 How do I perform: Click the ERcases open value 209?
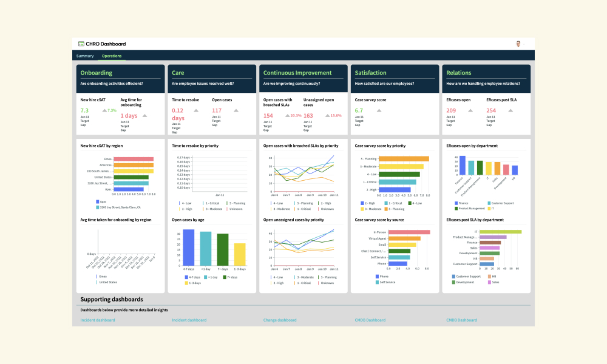point(451,110)
